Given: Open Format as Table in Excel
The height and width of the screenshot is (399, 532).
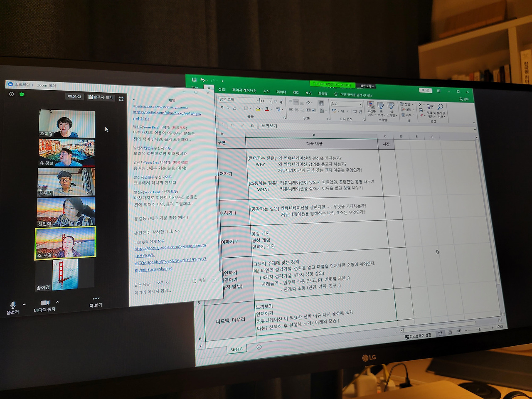Looking at the screenshot, I should [x=381, y=109].
